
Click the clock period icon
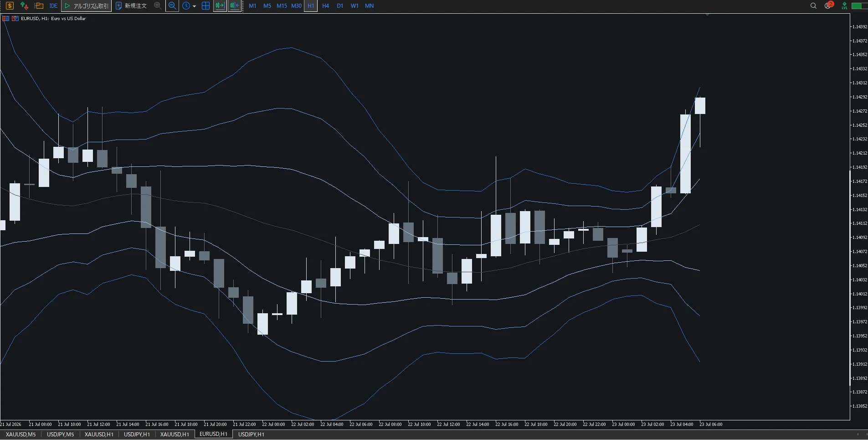click(186, 6)
